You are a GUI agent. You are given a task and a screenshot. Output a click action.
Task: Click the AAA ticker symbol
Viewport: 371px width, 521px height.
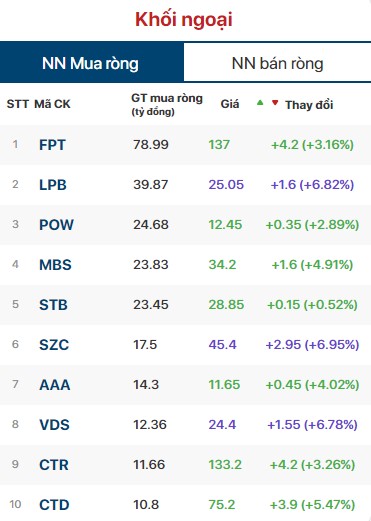(55, 385)
